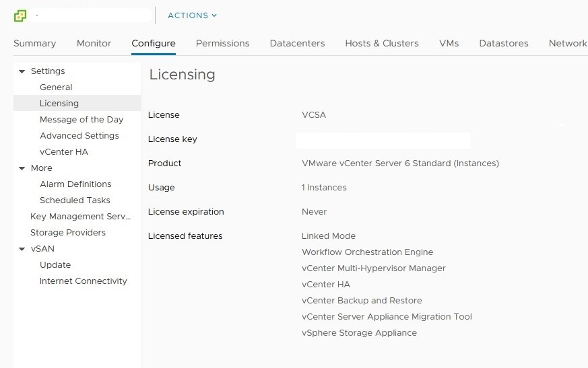Select Update under vSAN
This screenshot has height=368, width=588.
point(55,264)
